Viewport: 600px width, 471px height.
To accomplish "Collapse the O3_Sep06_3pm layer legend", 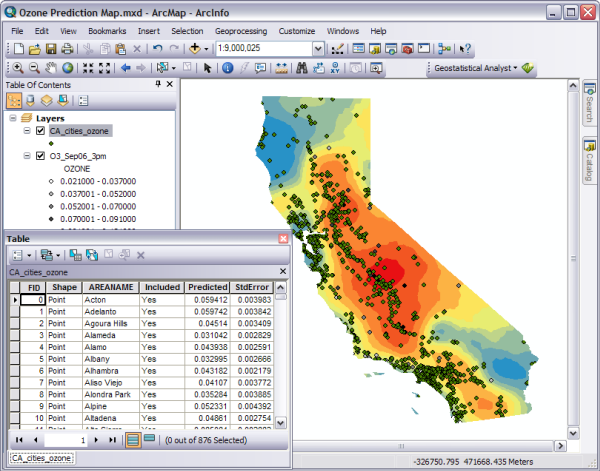I will [27, 156].
